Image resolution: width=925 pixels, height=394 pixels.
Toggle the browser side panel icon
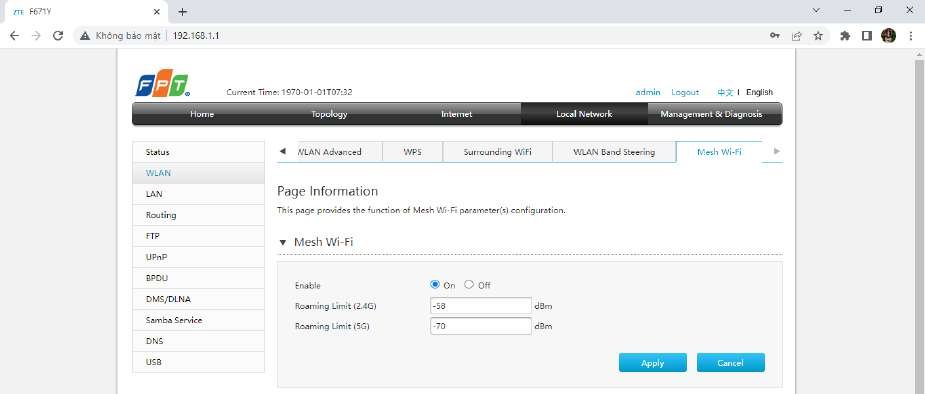tap(867, 36)
